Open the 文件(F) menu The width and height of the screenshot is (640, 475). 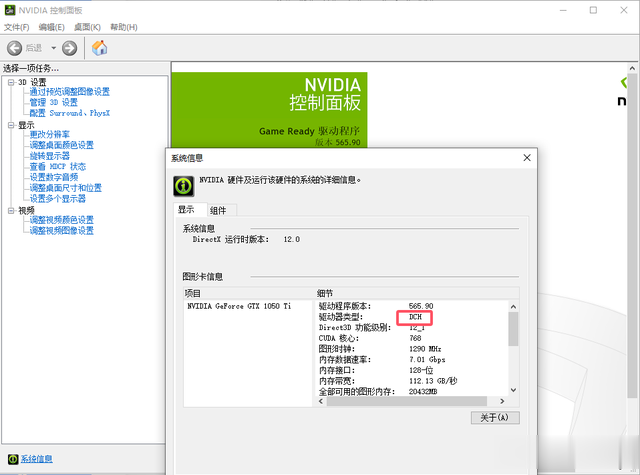coord(16,27)
